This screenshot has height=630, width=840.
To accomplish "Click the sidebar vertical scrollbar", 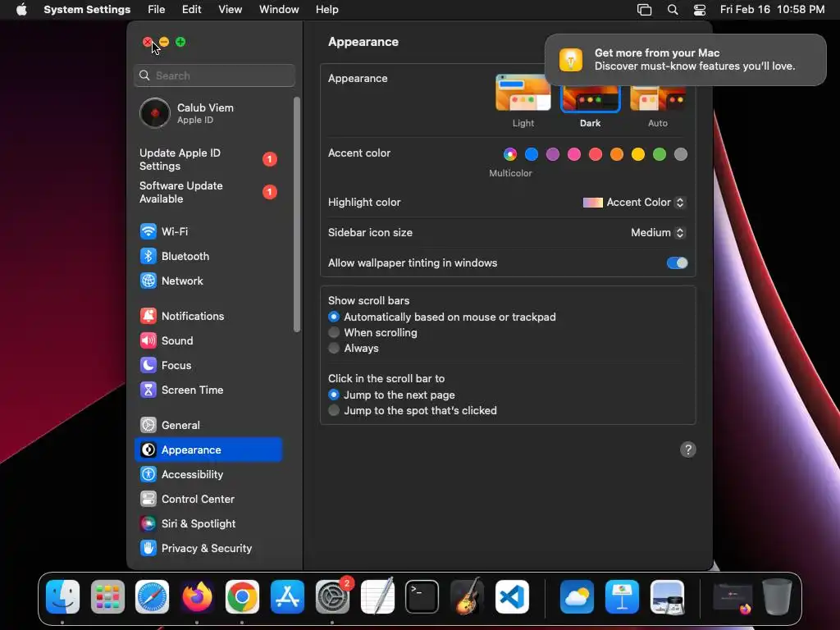I will pos(297,214).
